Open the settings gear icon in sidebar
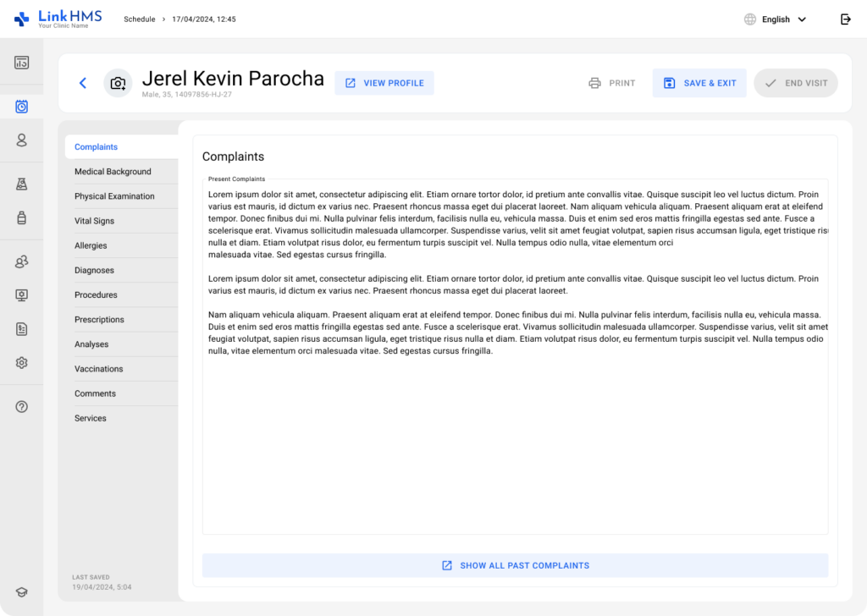867x616 pixels. [21, 362]
